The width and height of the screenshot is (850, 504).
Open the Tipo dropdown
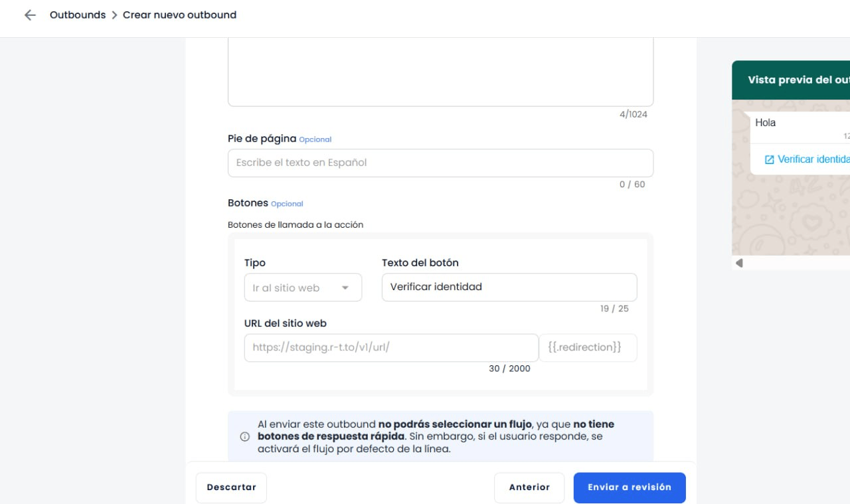[303, 288]
